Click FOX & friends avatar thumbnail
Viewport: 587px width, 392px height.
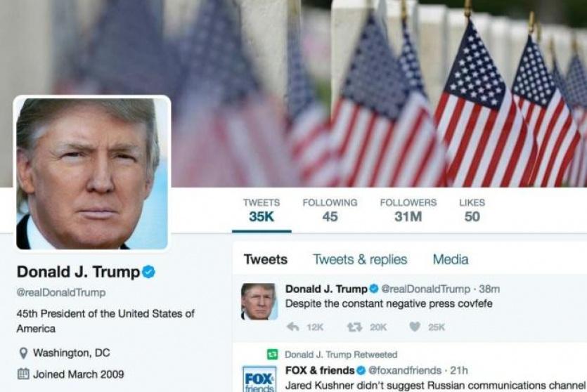[x=259, y=379]
